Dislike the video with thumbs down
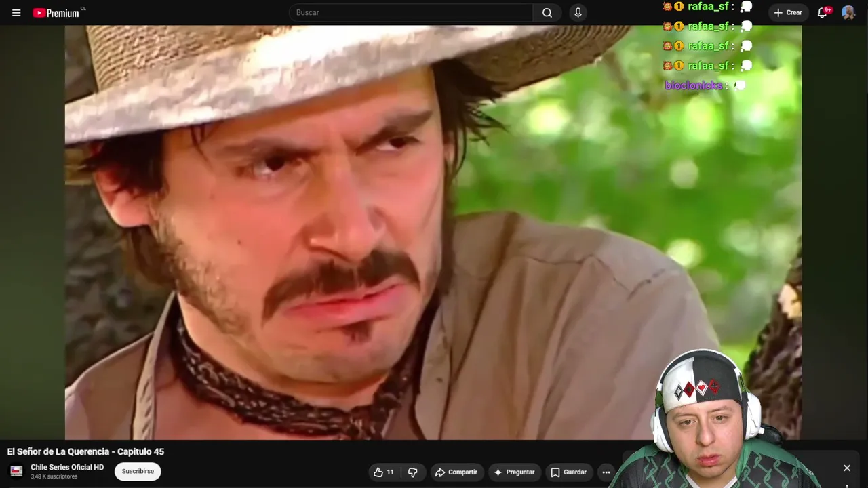Image resolution: width=868 pixels, height=488 pixels. pos(412,472)
